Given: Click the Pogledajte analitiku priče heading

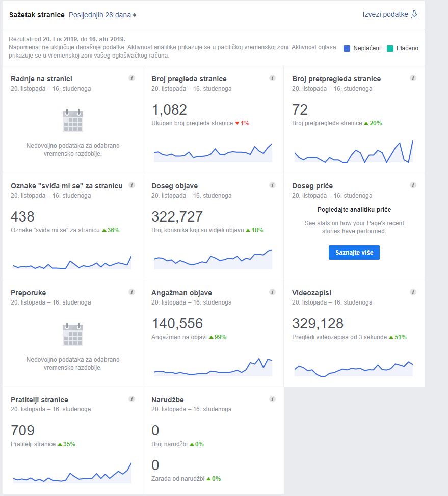Looking at the screenshot, I should tap(354, 210).
